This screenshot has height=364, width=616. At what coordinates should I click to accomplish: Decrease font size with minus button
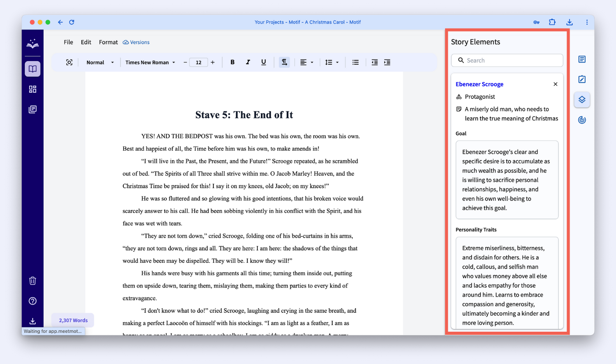(185, 62)
